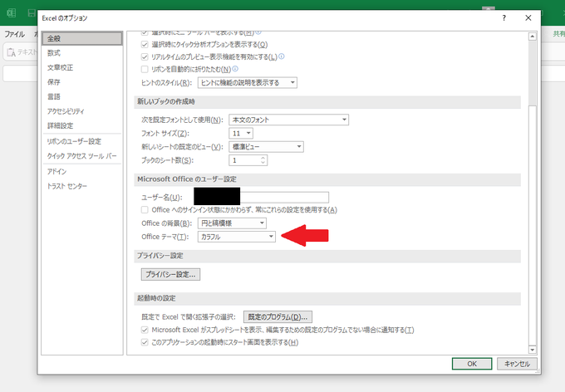Decrease ブックのシート数 with down arrow
Viewport: 565px width, 392px height.
pos(263,163)
